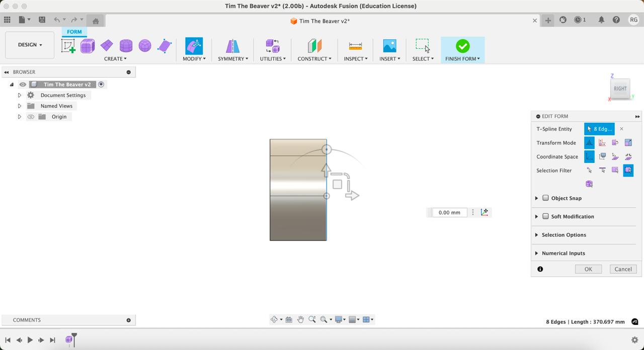This screenshot has width=644, height=350.
Task: Open the DESIGN workspace dropdown
Action: coord(30,45)
